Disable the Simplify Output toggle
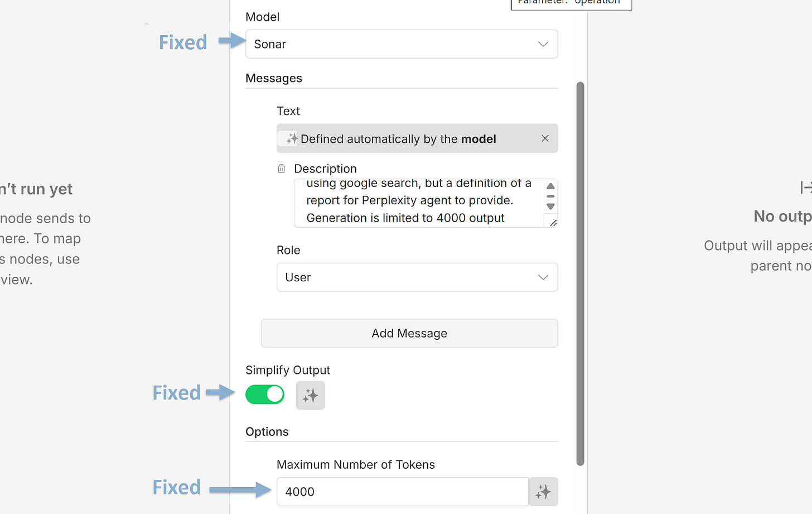The height and width of the screenshot is (514, 812). pos(264,394)
